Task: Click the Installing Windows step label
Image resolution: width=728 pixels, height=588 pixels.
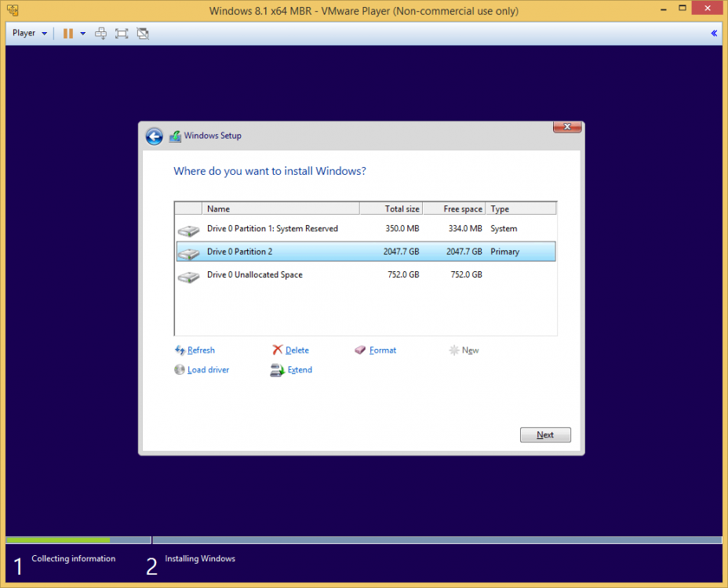Action: pyautogui.click(x=199, y=558)
